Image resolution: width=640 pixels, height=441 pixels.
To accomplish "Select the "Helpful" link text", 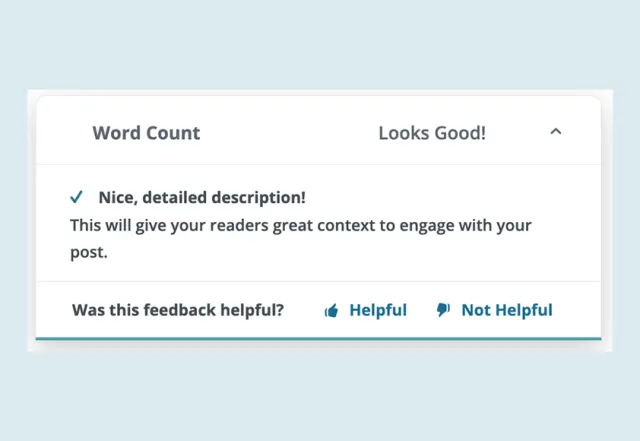I will click(x=378, y=310).
